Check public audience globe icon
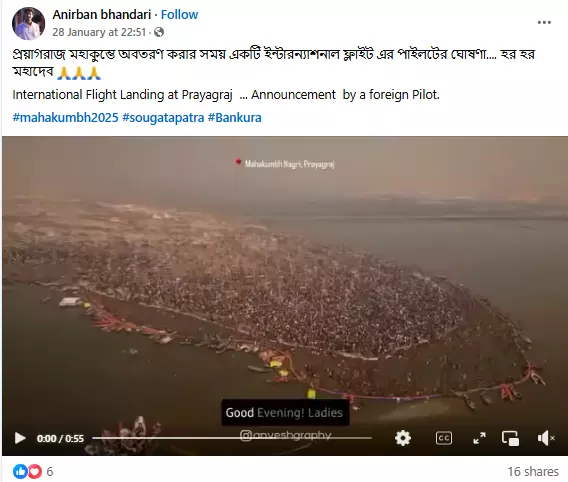Viewport: 568px width, 482px height. click(159, 32)
